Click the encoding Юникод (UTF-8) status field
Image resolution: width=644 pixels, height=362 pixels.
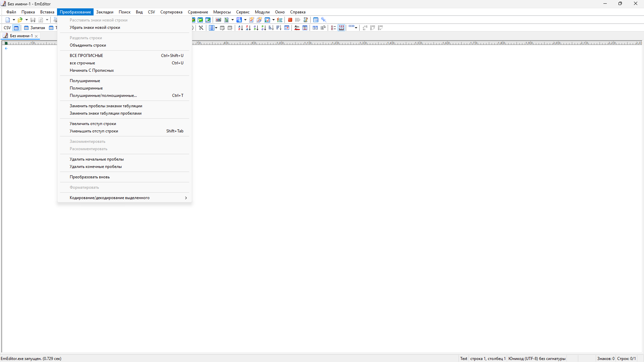537,359
